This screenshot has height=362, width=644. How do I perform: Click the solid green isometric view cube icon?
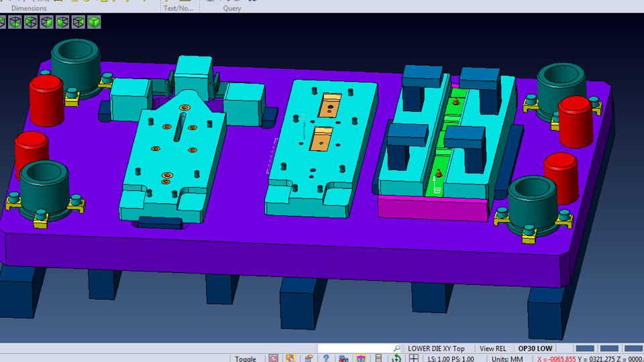pos(95,22)
